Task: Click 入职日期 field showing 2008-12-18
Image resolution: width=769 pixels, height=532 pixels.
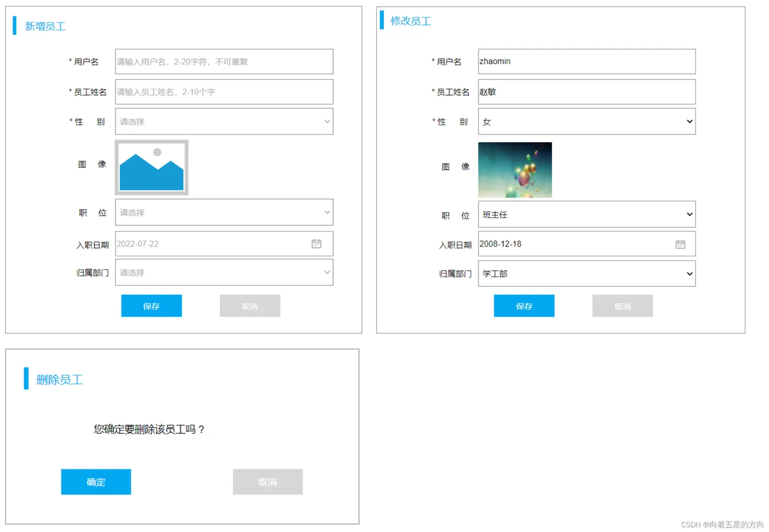Action: coord(587,244)
